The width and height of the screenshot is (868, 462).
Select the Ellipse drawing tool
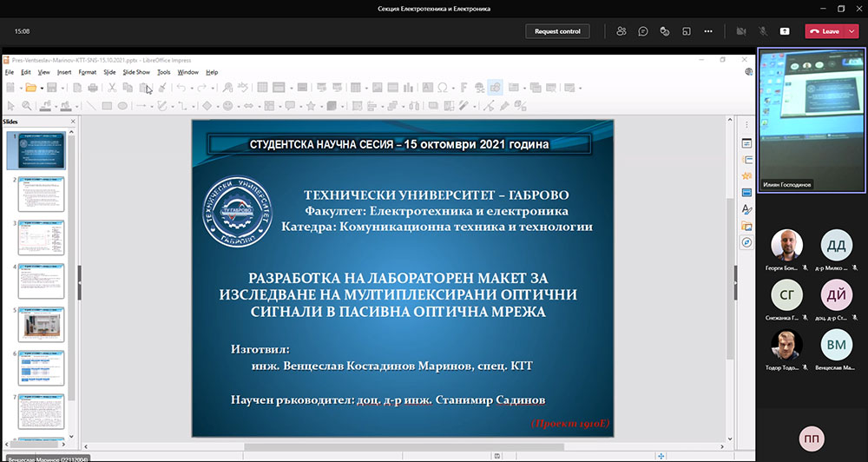click(123, 105)
